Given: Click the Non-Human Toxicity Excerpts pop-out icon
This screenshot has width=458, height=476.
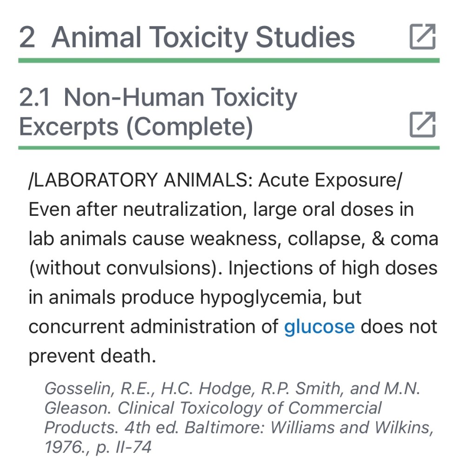Looking at the screenshot, I should (423, 125).
